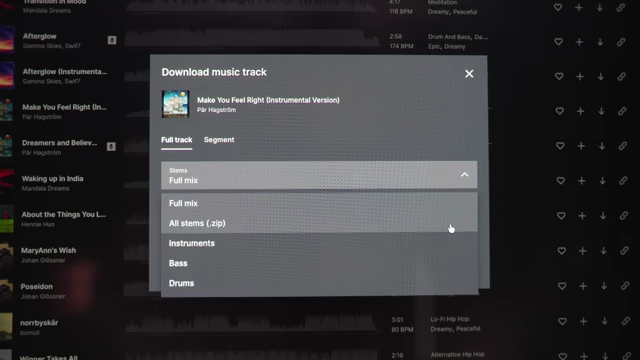Viewport: 640px width, 360px height.
Task: Click the album art in download dialog
Action: point(175,104)
